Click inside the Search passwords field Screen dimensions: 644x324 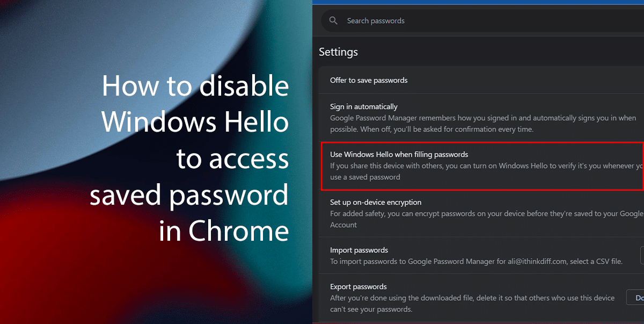click(x=402, y=20)
